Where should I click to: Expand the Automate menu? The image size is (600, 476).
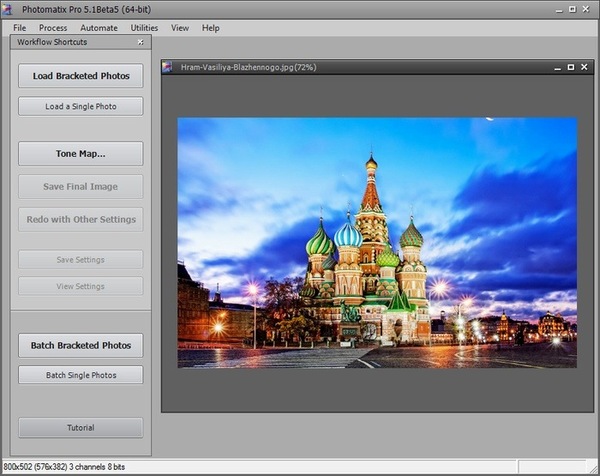[99, 28]
